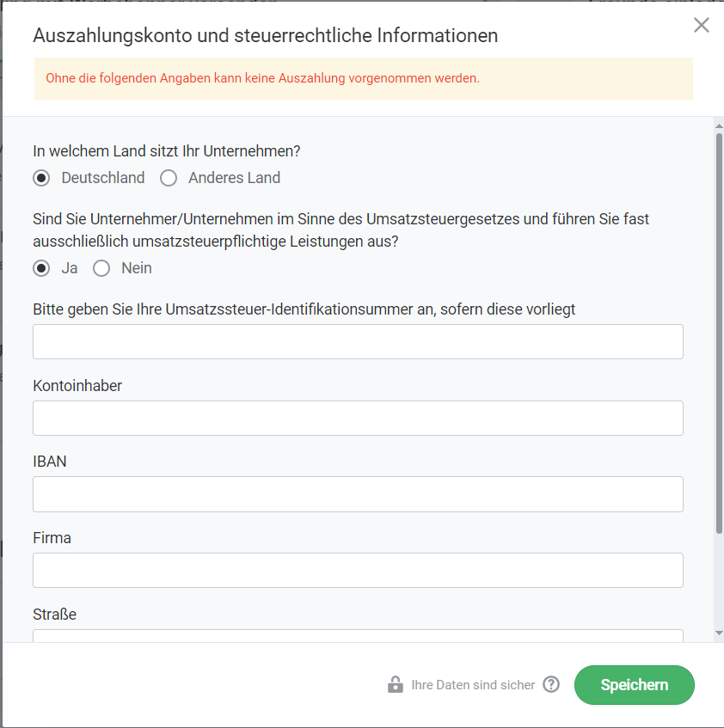Click the scrollbar down arrow
Viewport: 724px width, 728px height.
[719, 633]
